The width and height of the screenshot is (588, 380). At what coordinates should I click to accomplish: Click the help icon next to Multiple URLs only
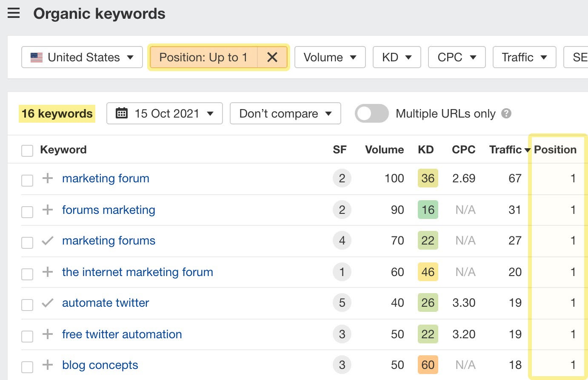[x=507, y=113]
